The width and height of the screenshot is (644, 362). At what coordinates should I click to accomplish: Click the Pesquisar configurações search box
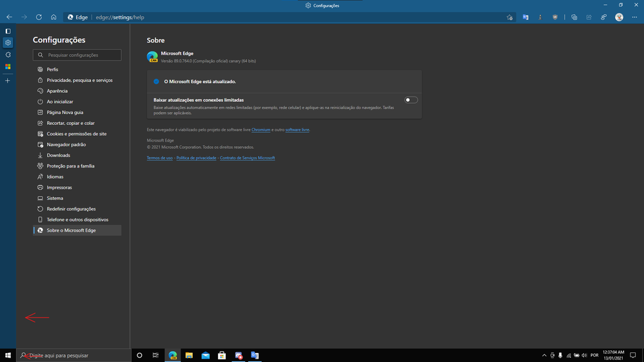coord(77,55)
